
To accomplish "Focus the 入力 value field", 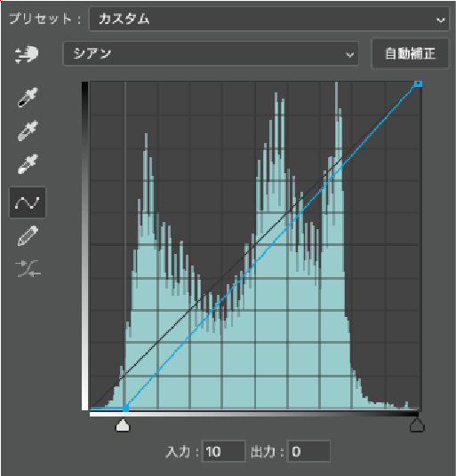I will (223, 451).
